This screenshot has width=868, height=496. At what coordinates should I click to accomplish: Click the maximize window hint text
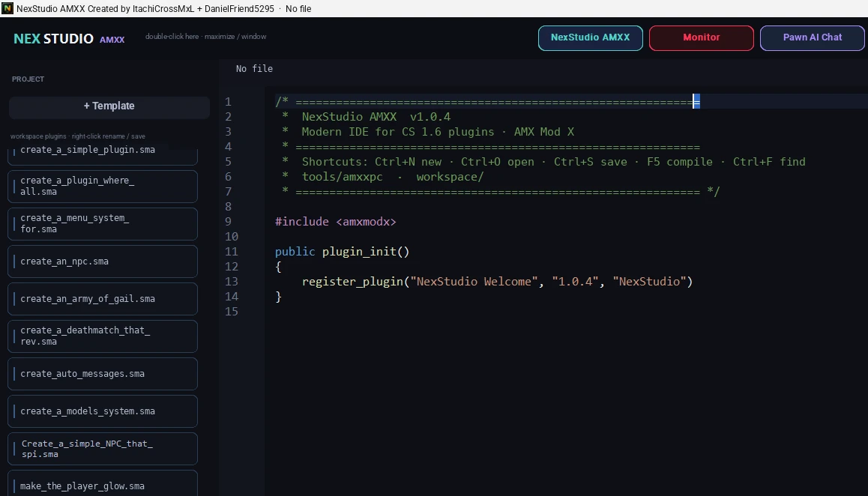[206, 37]
